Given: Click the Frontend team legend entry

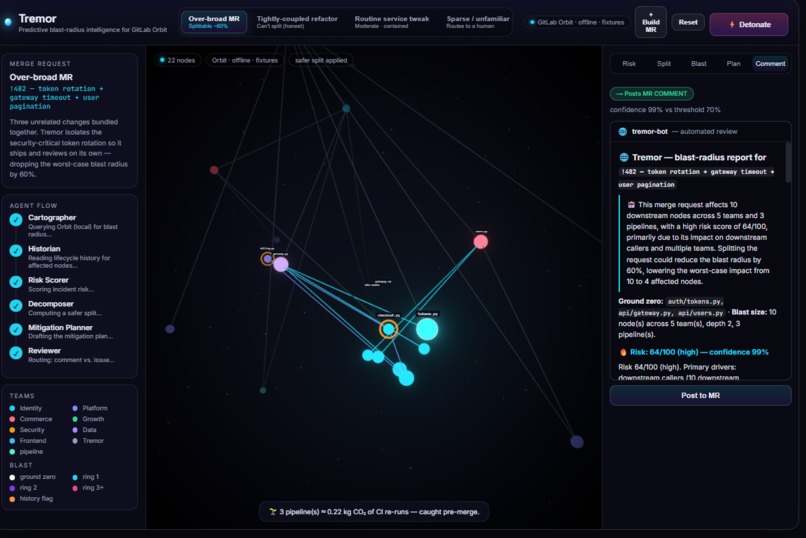Looking at the screenshot, I should pos(28,440).
